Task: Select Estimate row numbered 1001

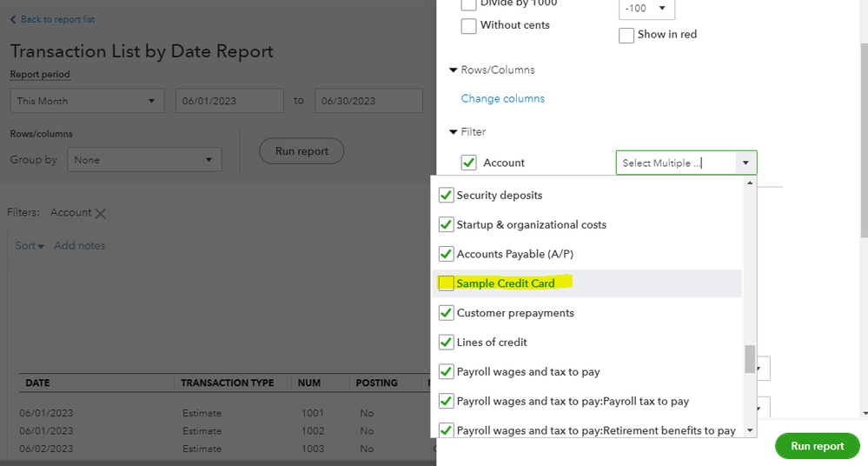Action: tap(227, 413)
